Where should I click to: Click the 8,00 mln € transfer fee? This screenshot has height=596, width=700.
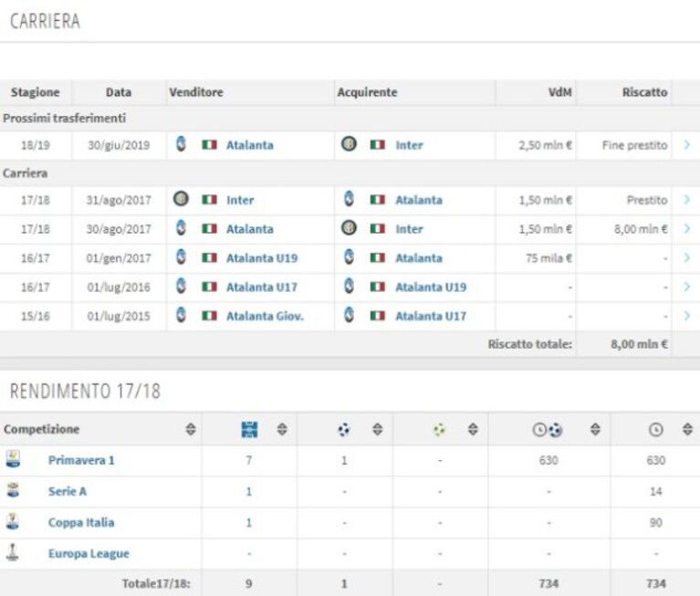click(x=641, y=229)
